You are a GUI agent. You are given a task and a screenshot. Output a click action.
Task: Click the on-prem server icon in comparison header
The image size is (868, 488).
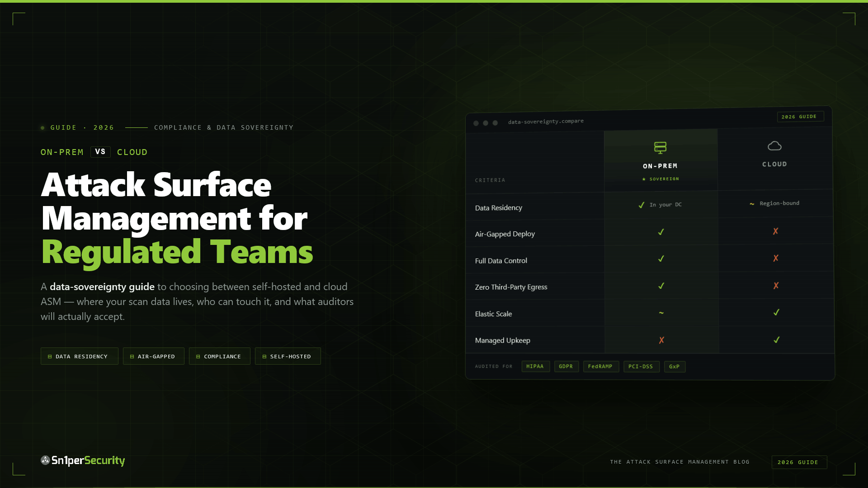coord(660,147)
